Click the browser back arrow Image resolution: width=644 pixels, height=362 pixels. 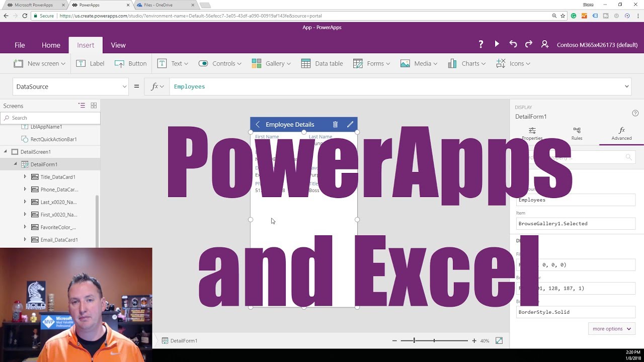(6, 16)
